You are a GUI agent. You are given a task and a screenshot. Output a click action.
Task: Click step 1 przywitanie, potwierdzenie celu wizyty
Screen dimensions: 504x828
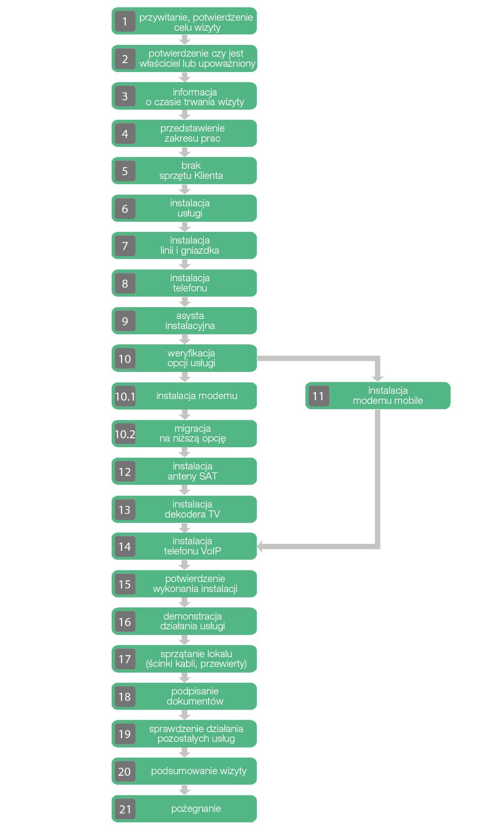184,21
